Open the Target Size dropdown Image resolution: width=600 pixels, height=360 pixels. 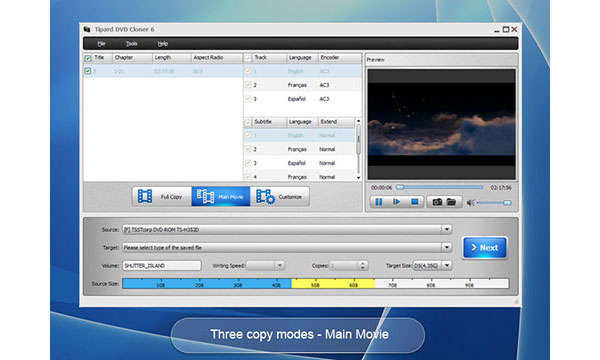coord(447,266)
